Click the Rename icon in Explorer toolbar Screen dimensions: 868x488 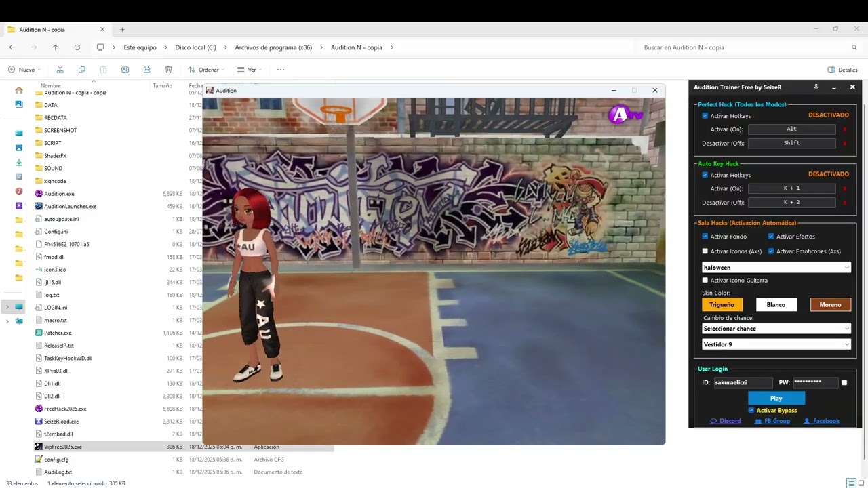coord(125,70)
